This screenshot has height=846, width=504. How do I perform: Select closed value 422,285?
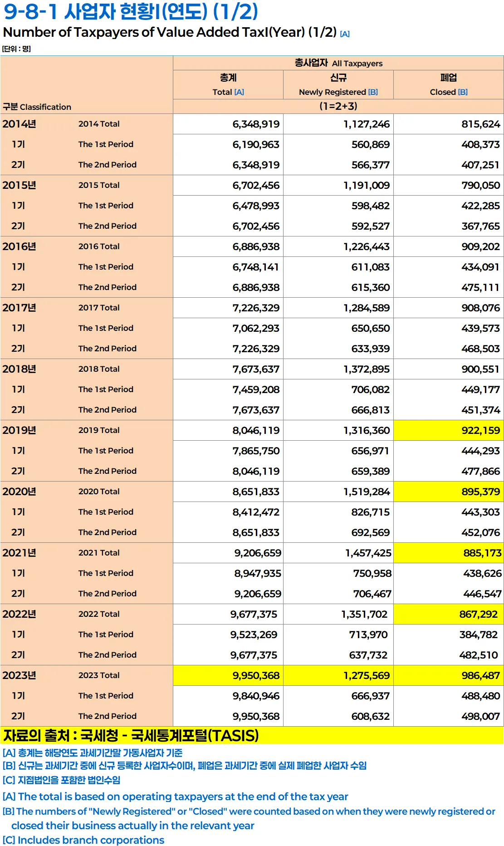click(481, 206)
